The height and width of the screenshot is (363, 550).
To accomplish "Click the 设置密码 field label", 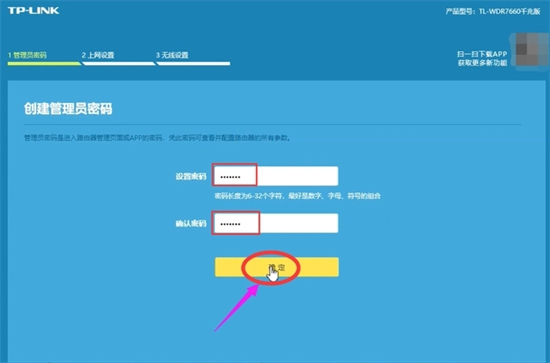I will tap(191, 176).
